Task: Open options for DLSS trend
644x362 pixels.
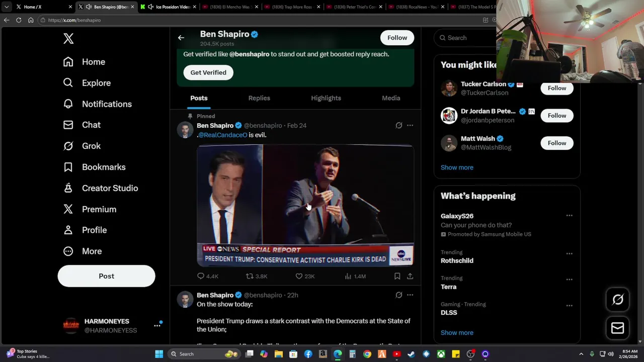Action: tap(569, 306)
